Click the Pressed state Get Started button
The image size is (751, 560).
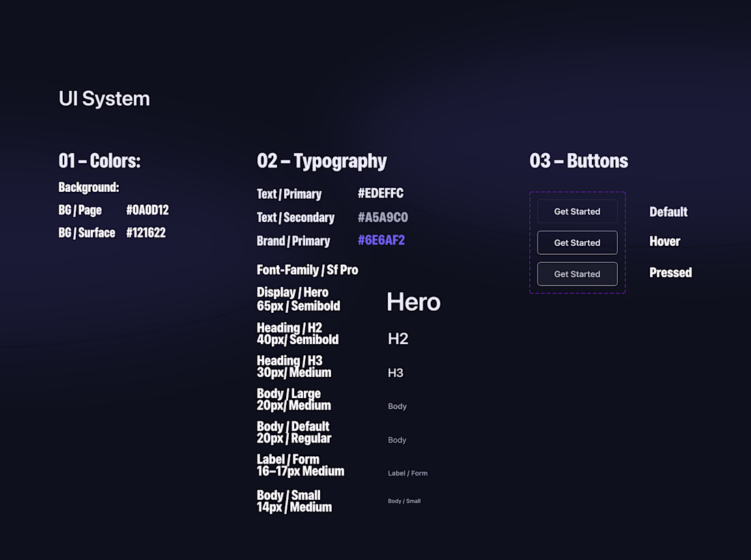click(x=577, y=274)
